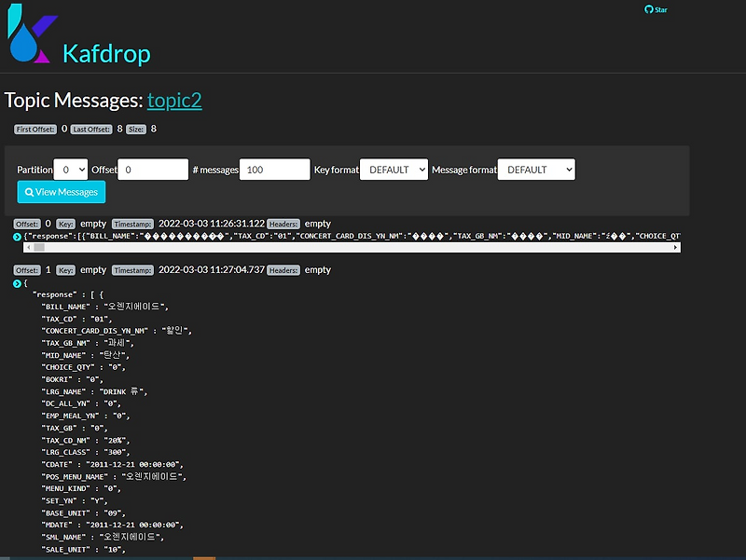
Task: Click the Star button at top right
Action: (x=656, y=9)
